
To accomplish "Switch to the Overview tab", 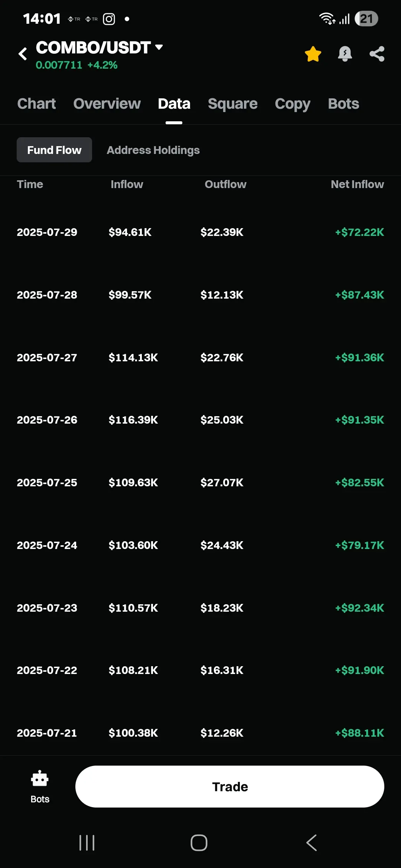I will click(x=107, y=104).
